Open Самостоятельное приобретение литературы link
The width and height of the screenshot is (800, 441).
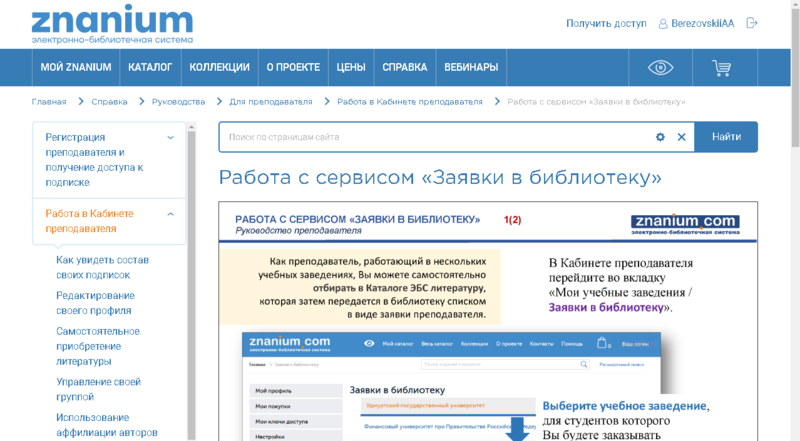point(97,346)
